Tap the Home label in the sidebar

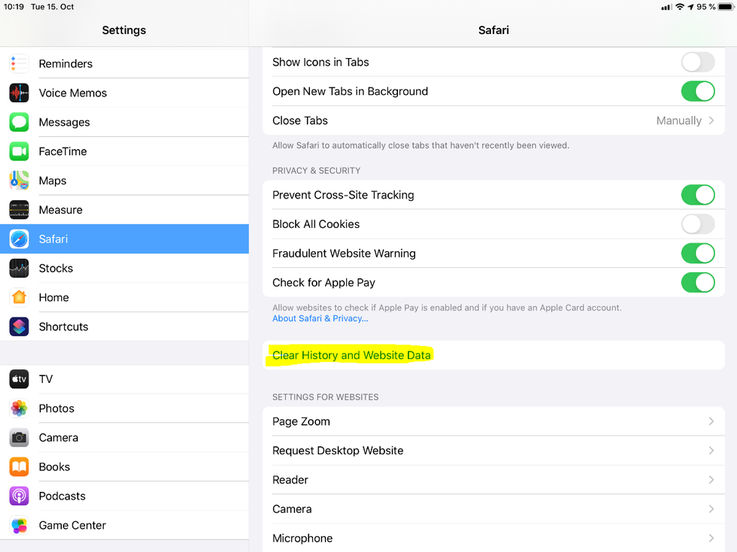pos(54,297)
